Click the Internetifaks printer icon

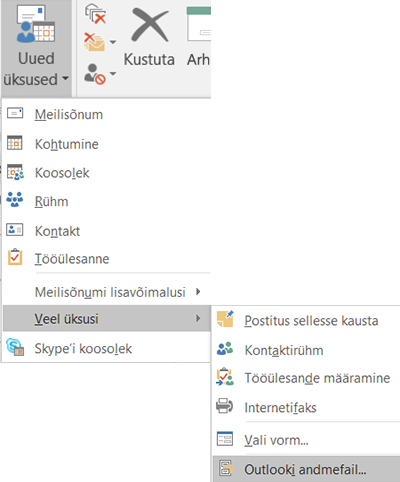225,406
